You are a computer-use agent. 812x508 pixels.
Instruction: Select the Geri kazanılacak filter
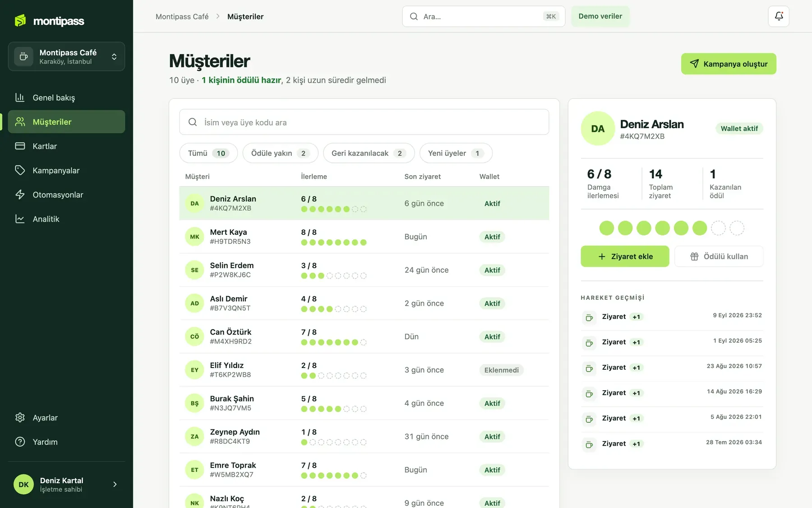(x=369, y=153)
